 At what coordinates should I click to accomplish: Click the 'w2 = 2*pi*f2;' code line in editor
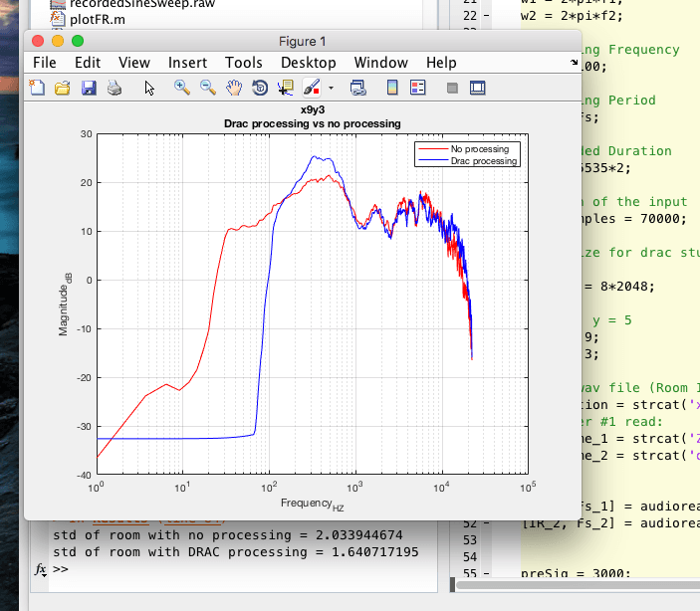[572, 16]
